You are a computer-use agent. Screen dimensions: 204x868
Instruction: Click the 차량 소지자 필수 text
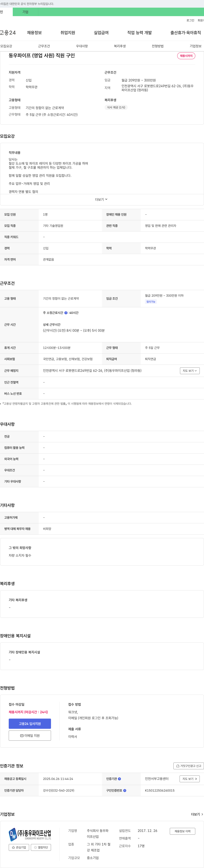pyautogui.click(x=20, y=555)
